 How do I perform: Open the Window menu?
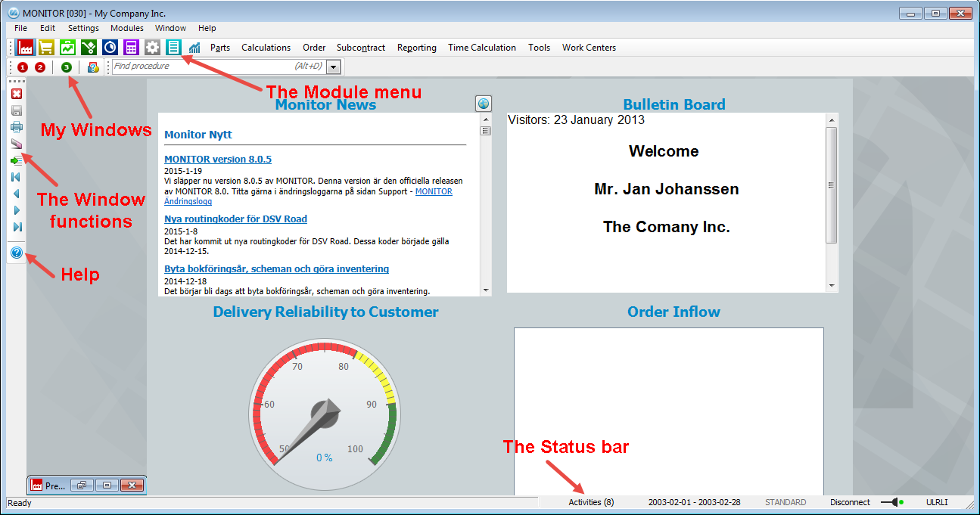[x=170, y=28]
